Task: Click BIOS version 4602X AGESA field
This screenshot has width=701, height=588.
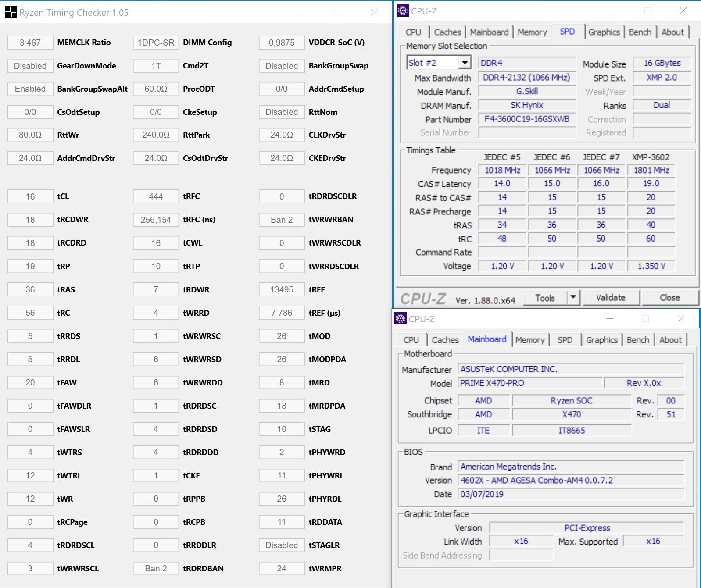Action: point(571,481)
